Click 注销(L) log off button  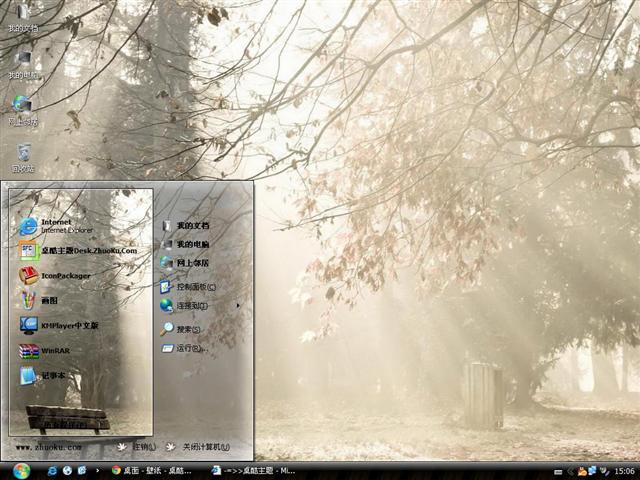point(137,447)
